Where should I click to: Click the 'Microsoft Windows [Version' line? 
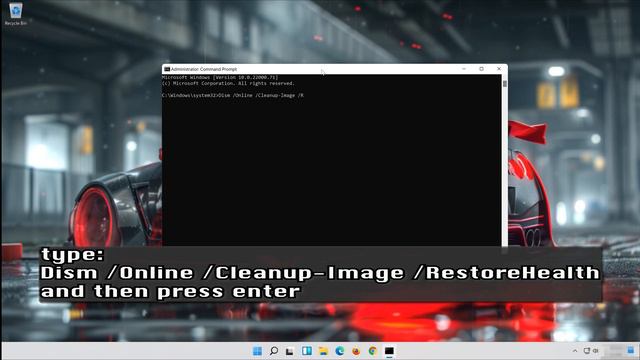(220, 77)
